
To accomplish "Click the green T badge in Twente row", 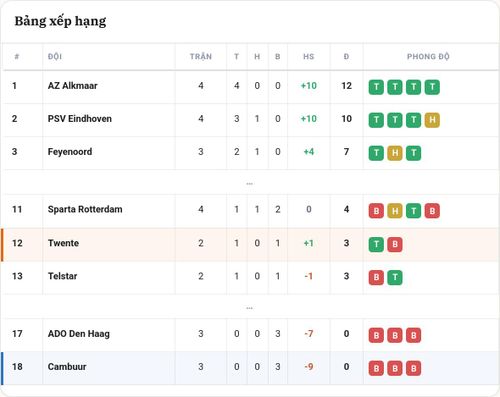I will [376, 244].
